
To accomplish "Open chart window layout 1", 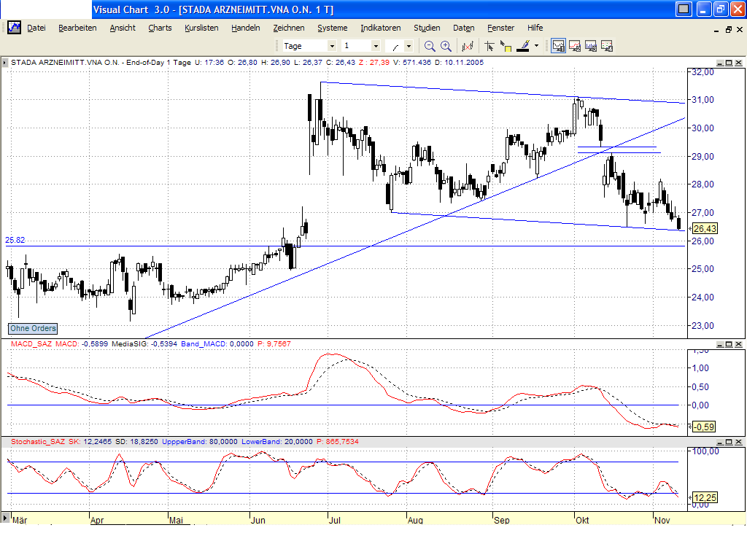I will [558, 45].
